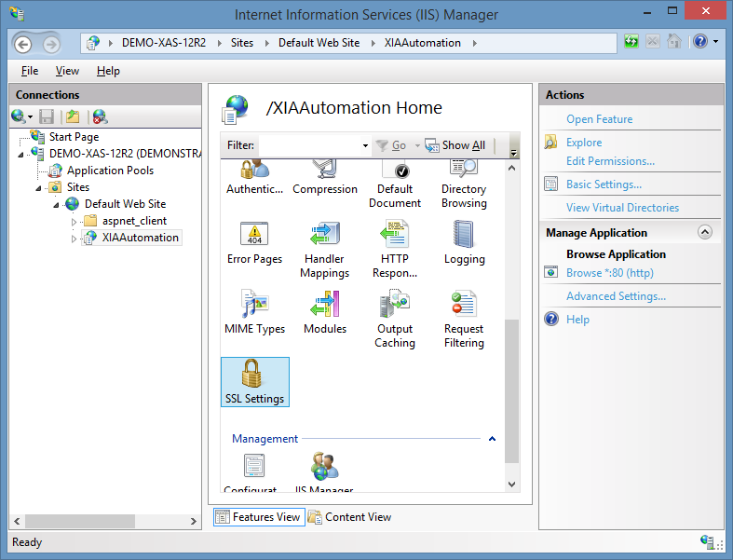Click the Connections pane scroll right arrow
This screenshot has height=560, width=733.
click(x=194, y=521)
